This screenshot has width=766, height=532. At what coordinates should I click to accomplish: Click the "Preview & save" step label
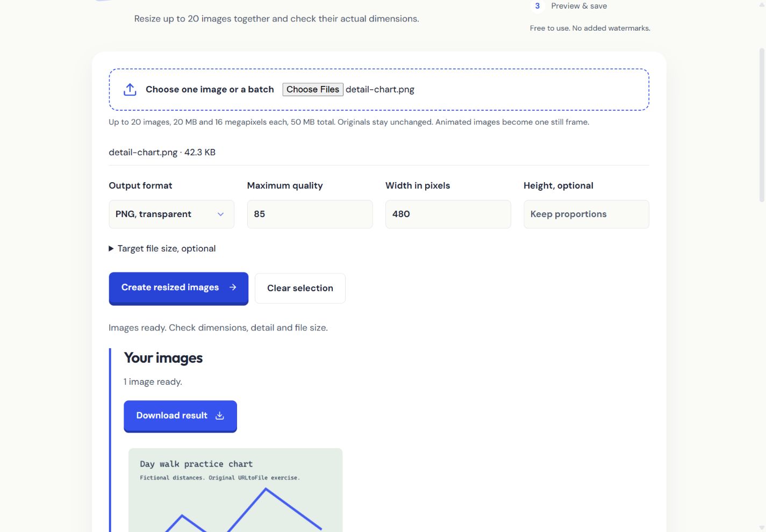click(x=579, y=6)
